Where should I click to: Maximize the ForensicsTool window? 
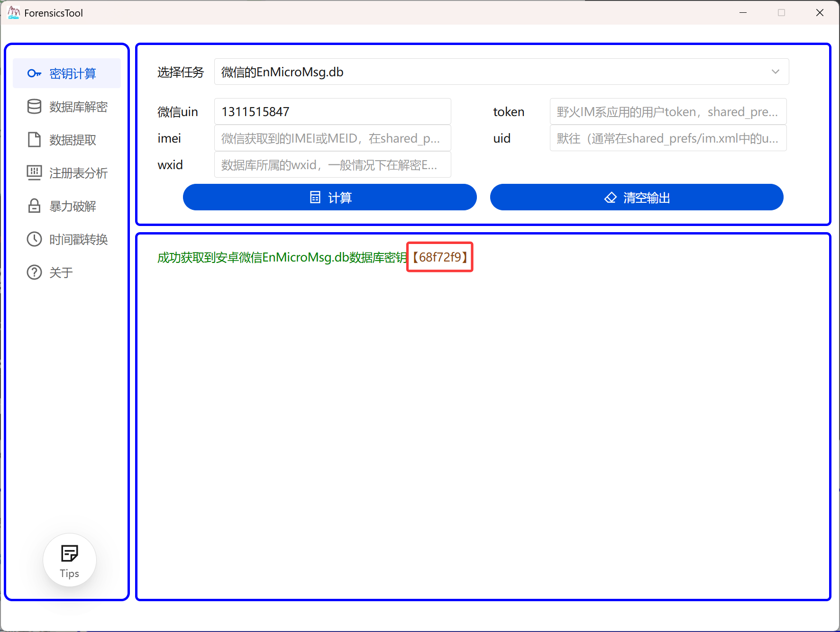781,13
